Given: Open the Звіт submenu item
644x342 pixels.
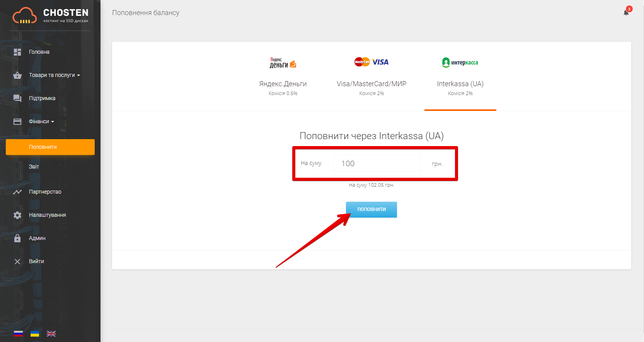Looking at the screenshot, I should tap(34, 167).
